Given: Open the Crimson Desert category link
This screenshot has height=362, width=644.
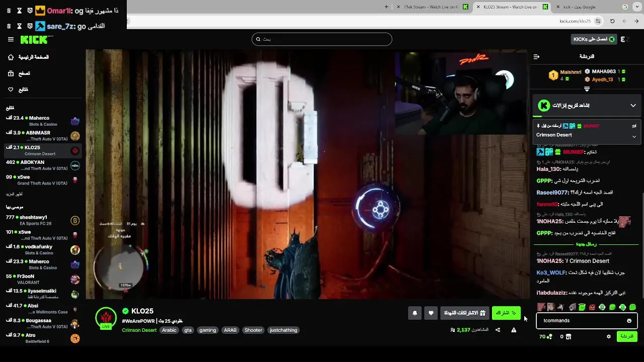Looking at the screenshot, I should tap(139, 330).
